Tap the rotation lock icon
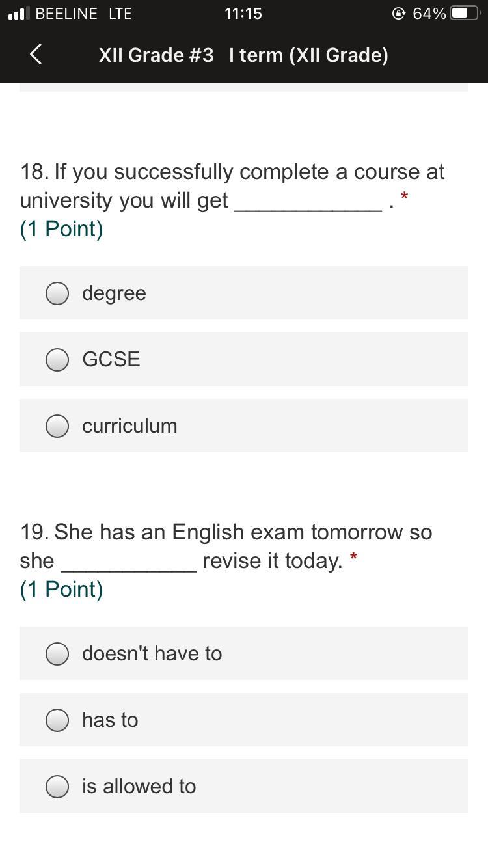The height and width of the screenshot is (868, 488). pos(399,14)
